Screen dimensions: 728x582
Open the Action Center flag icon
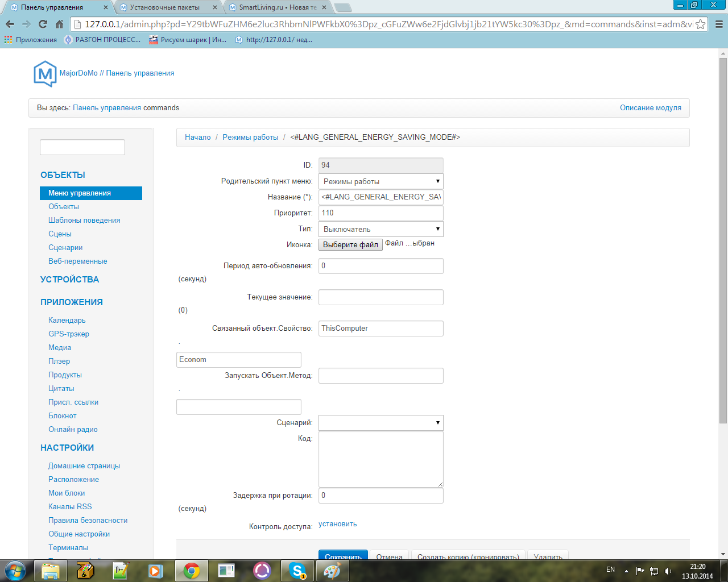click(640, 571)
